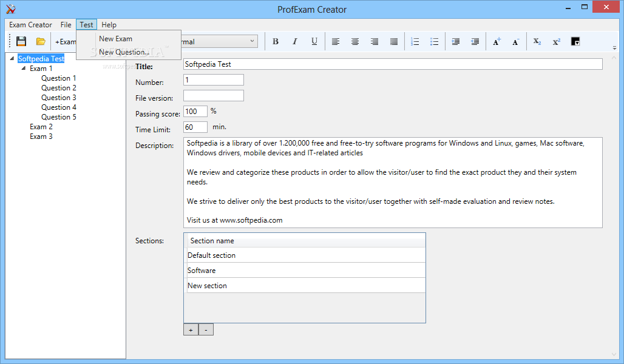The height and width of the screenshot is (364, 624).
Task: Open the text color picker
Action: pos(575,41)
